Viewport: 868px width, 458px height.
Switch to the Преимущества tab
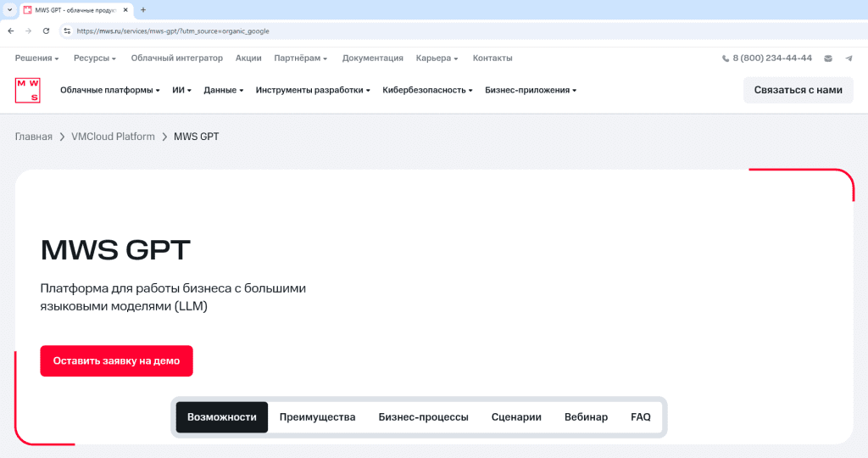pos(317,417)
